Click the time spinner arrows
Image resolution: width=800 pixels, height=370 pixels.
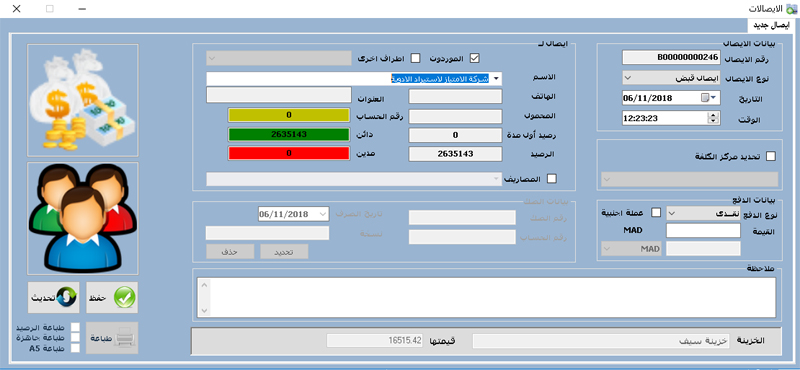pyautogui.click(x=712, y=118)
